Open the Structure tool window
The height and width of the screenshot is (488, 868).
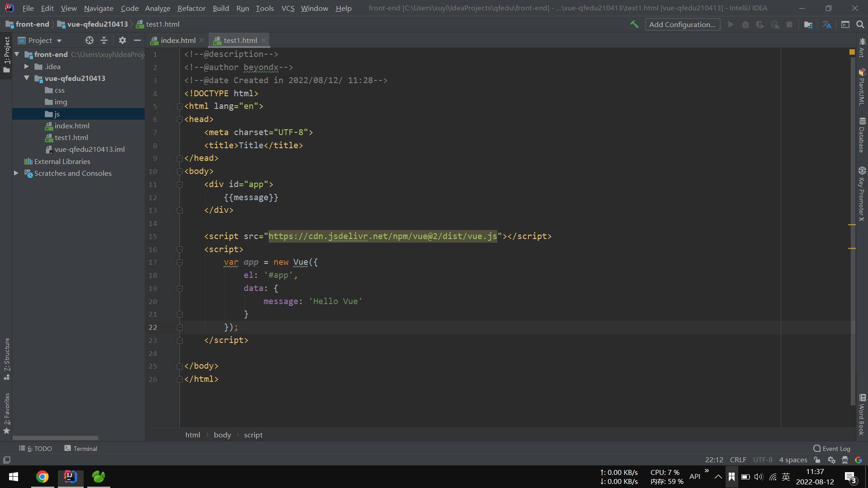[6, 359]
